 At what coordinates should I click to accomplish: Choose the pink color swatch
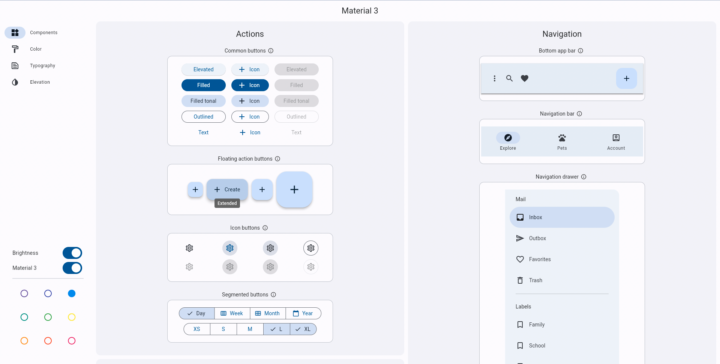coord(72,341)
